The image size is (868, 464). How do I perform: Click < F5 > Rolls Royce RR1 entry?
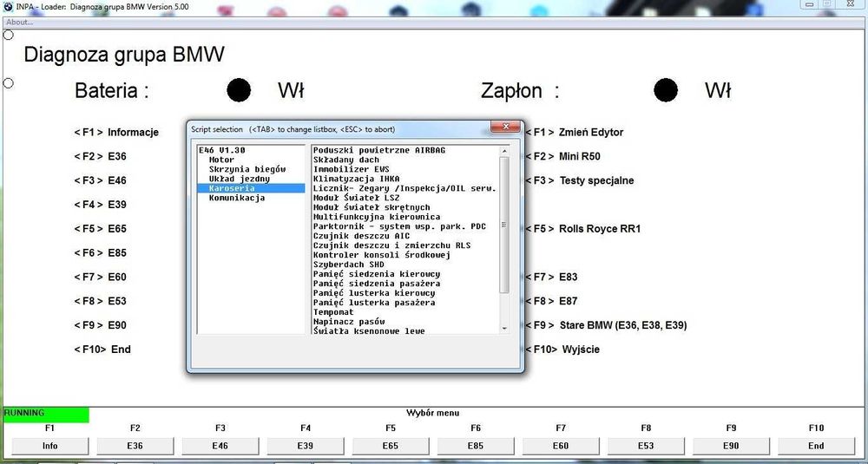583,228
